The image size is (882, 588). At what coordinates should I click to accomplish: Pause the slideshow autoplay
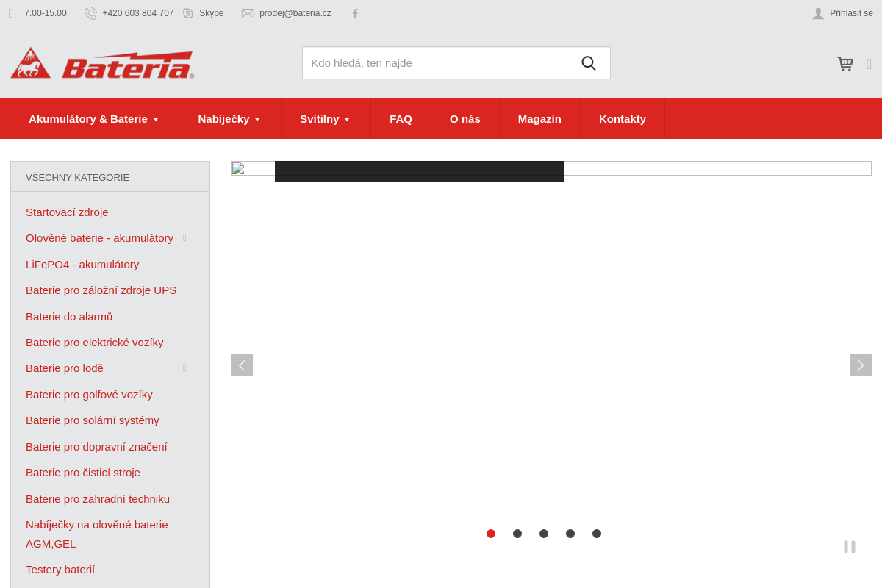point(849,547)
